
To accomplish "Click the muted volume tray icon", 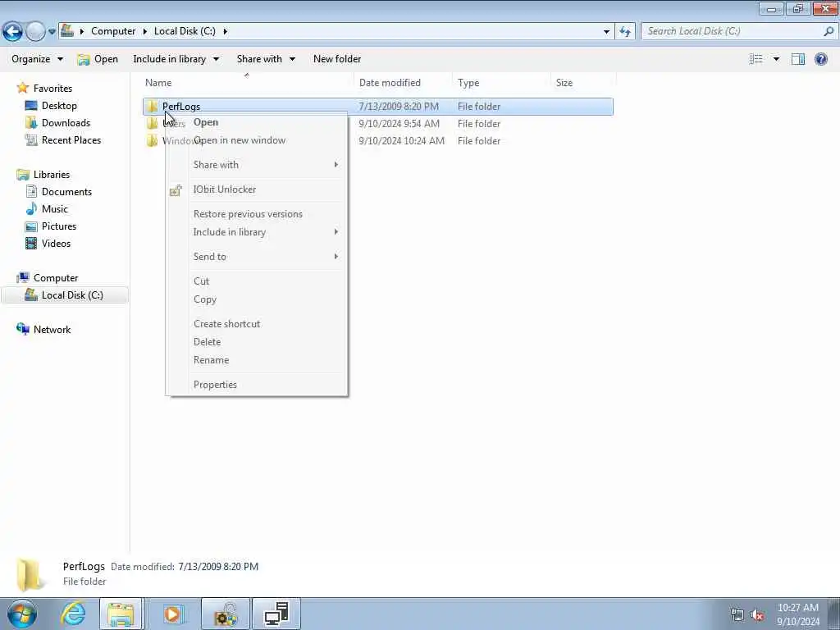I will [x=757, y=615].
